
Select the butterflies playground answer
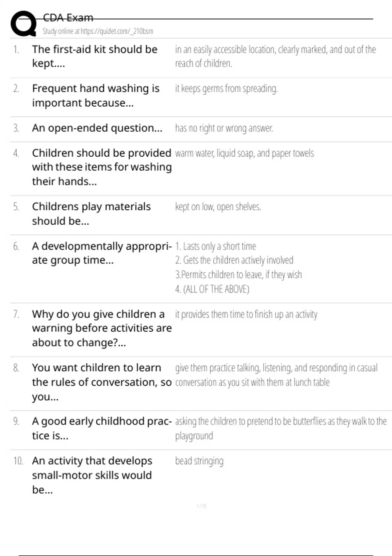click(x=281, y=428)
